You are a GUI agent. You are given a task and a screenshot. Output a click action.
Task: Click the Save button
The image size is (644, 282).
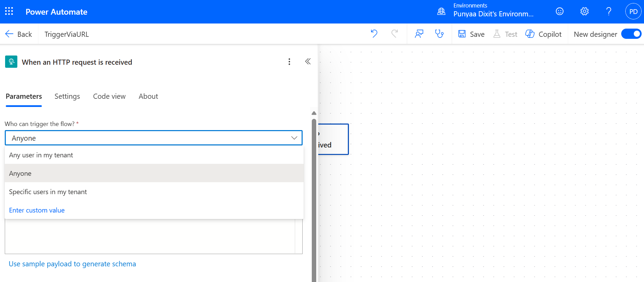click(x=471, y=34)
